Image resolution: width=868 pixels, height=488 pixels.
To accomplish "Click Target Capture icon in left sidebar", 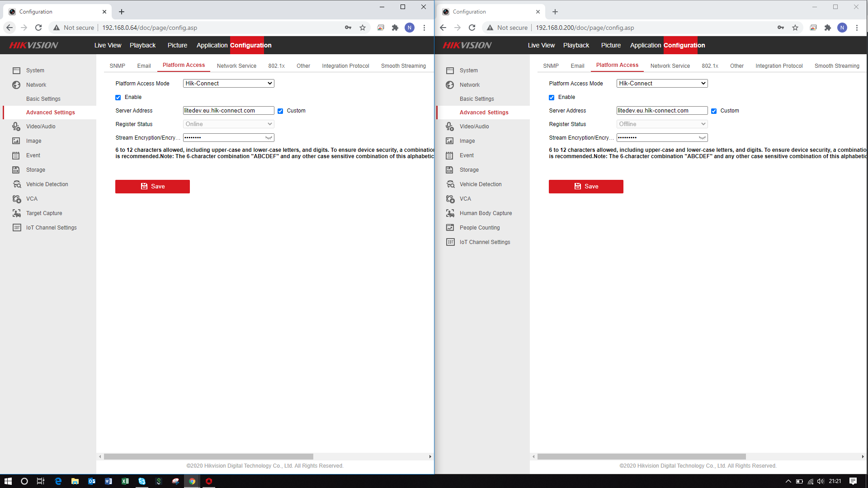I will pyautogui.click(x=17, y=213).
